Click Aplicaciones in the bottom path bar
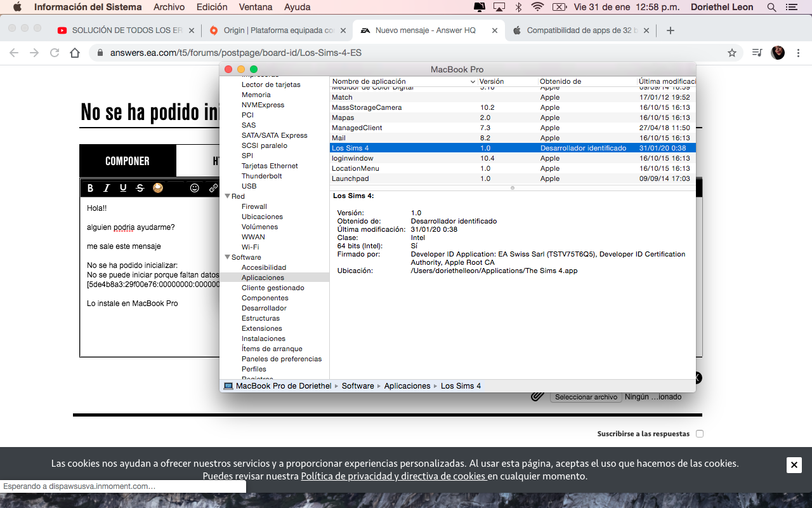This screenshot has height=508, width=812. [x=407, y=386]
